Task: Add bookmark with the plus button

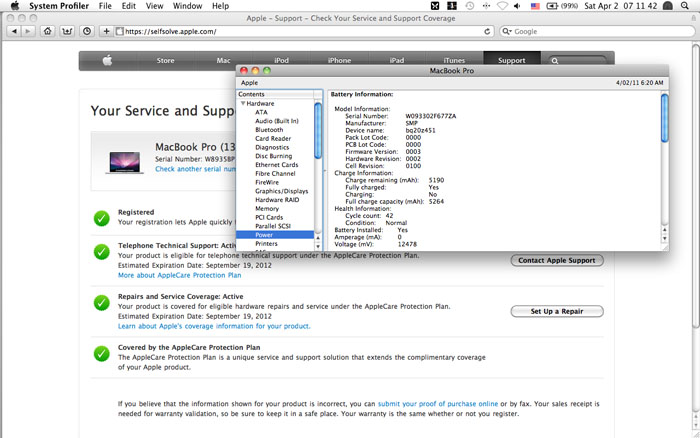Action: 106,31
